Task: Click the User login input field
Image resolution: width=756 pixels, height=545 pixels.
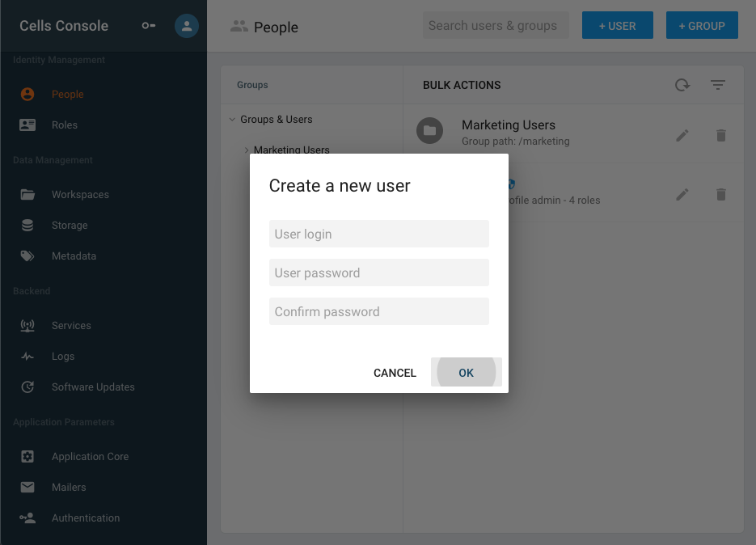Action: click(379, 234)
